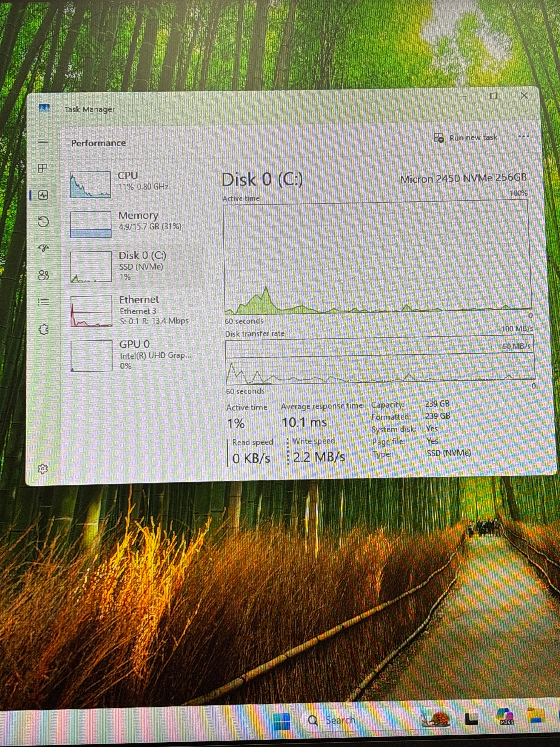
Task: Click the Run new task button
Action: [466, 137]
